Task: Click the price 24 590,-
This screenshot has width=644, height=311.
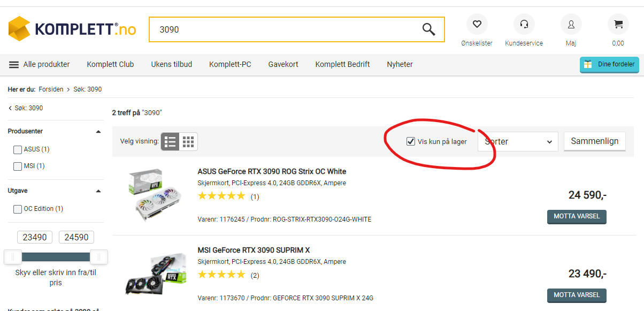Action: click(x=587, y=195)
